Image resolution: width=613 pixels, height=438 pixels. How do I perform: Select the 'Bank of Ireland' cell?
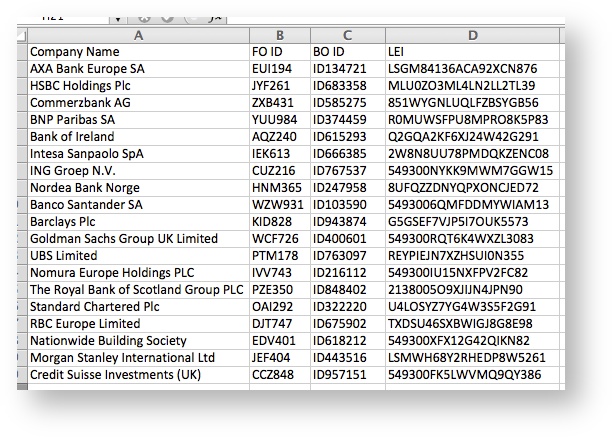(x=138, y=137)
